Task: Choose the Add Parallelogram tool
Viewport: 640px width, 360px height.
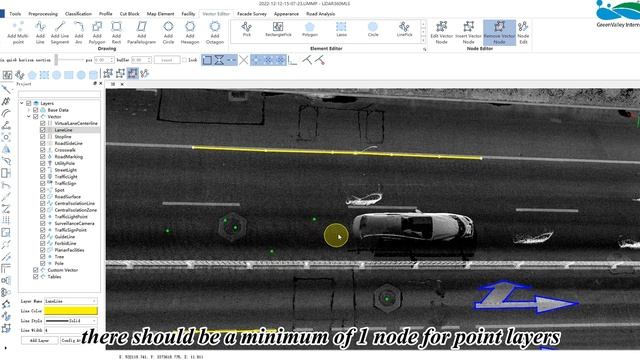Action: tap(141, 33)
